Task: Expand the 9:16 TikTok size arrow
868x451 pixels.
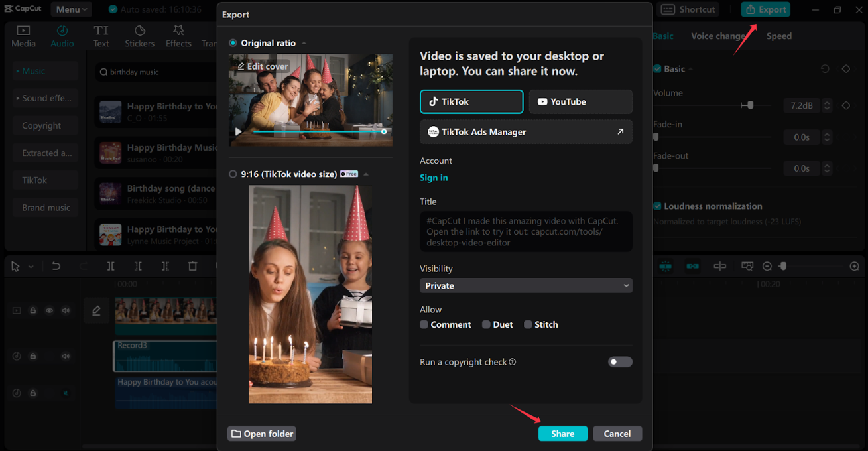Action: pyautogui.click(x=366, y=174)
